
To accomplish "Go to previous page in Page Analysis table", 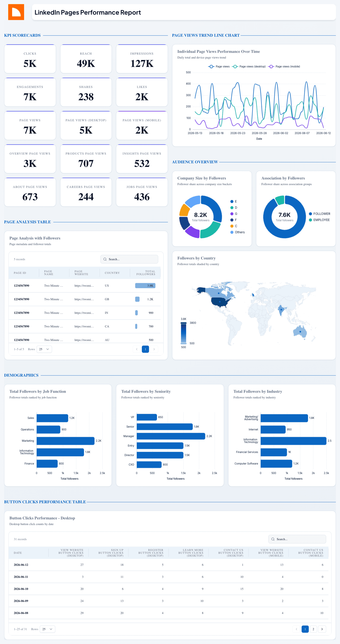I will [x=137, y=349].
